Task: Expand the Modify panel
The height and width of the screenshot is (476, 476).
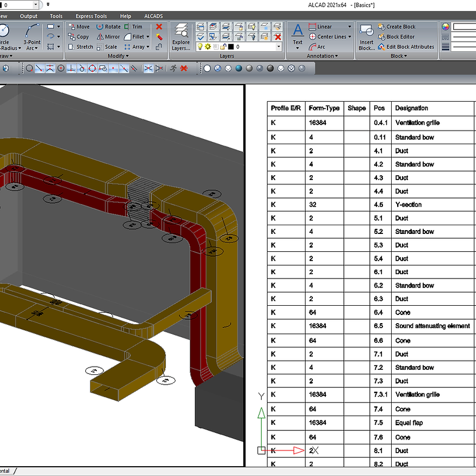Action: pos(118,56)
